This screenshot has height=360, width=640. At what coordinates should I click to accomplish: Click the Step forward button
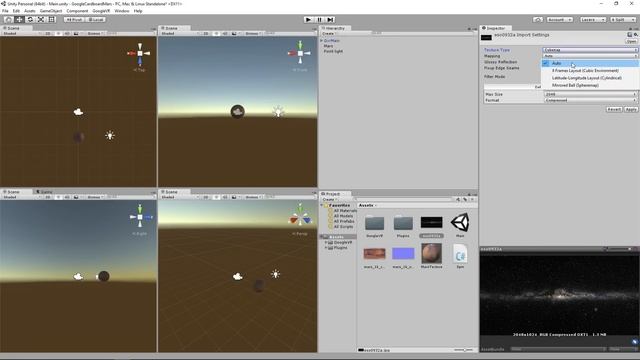coord(331,20)
